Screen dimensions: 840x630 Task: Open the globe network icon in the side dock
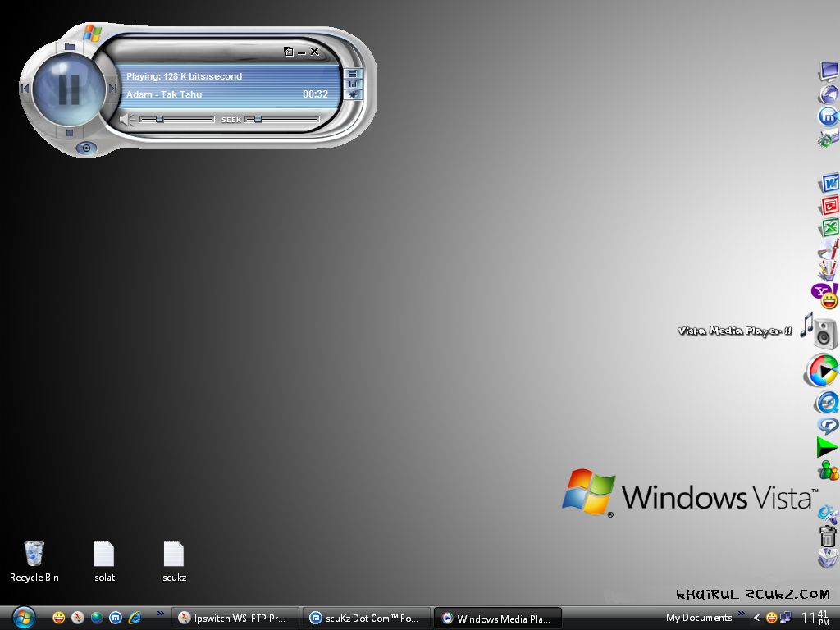point(829,94)
